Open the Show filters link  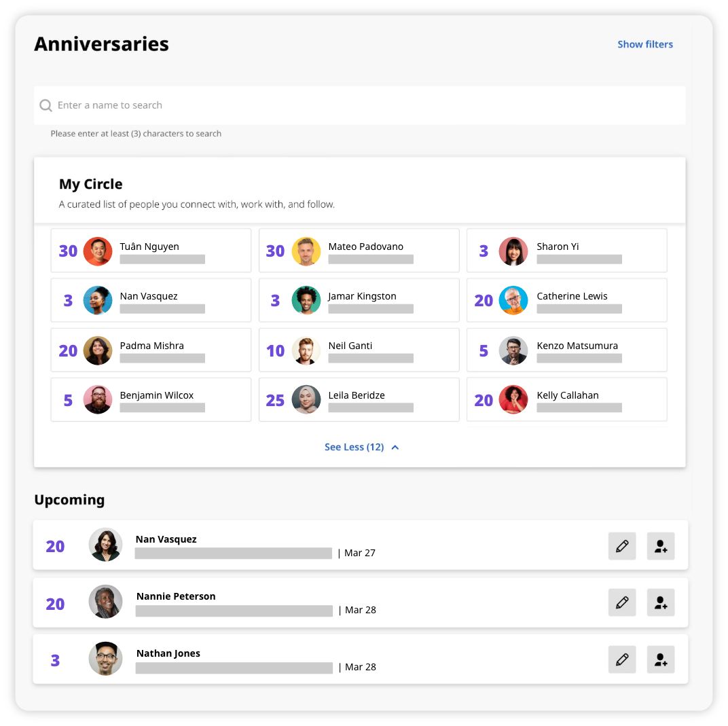(645, 44)
